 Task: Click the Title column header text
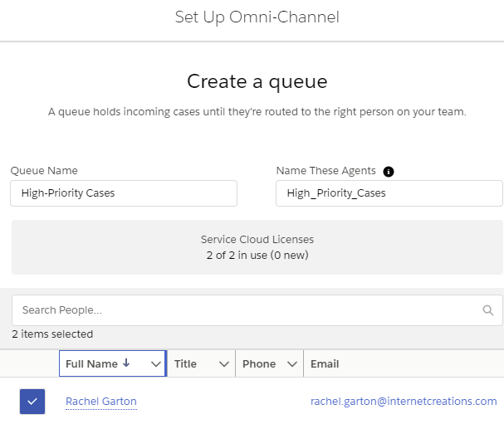point(185,364)
